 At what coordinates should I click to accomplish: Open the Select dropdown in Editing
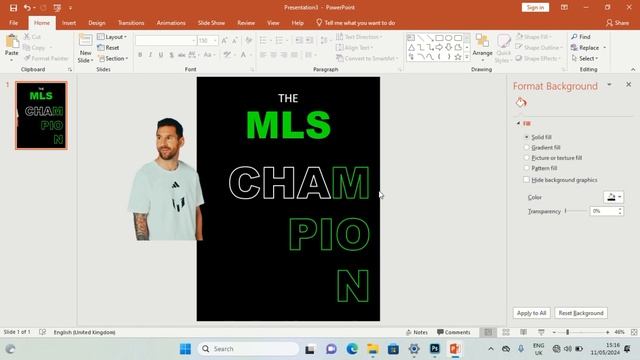pos(585,58)
